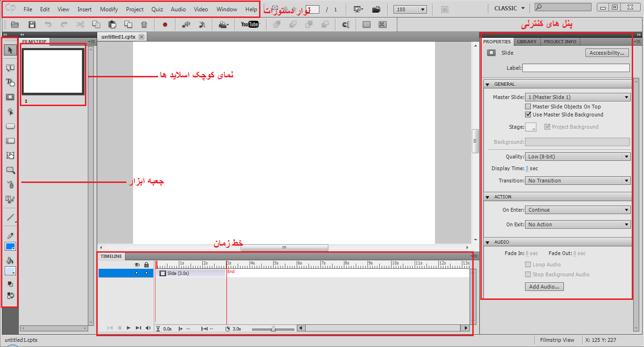Click the Open folder toolbar icon
This screenshot has height=347, width=644.
15,25
